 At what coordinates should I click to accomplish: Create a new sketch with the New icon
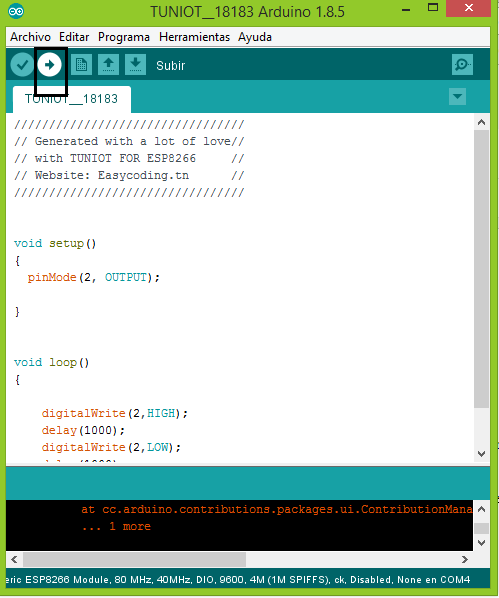point(81,64)
